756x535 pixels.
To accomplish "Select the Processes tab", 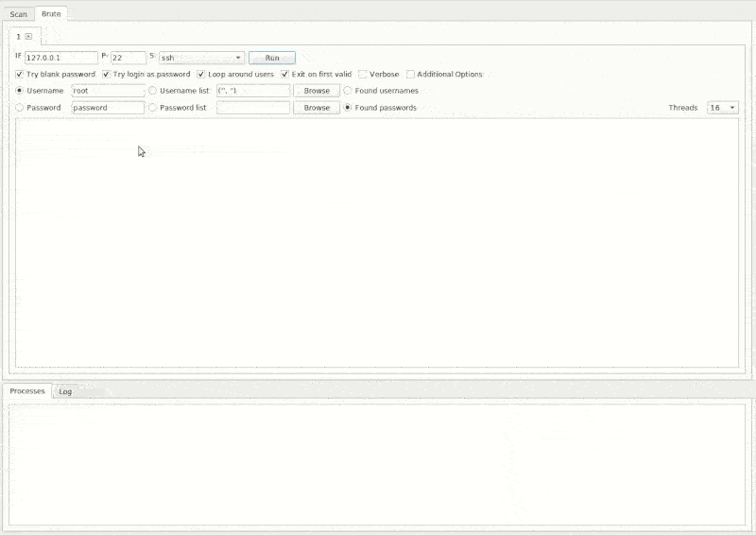I will tap(27, 391).
